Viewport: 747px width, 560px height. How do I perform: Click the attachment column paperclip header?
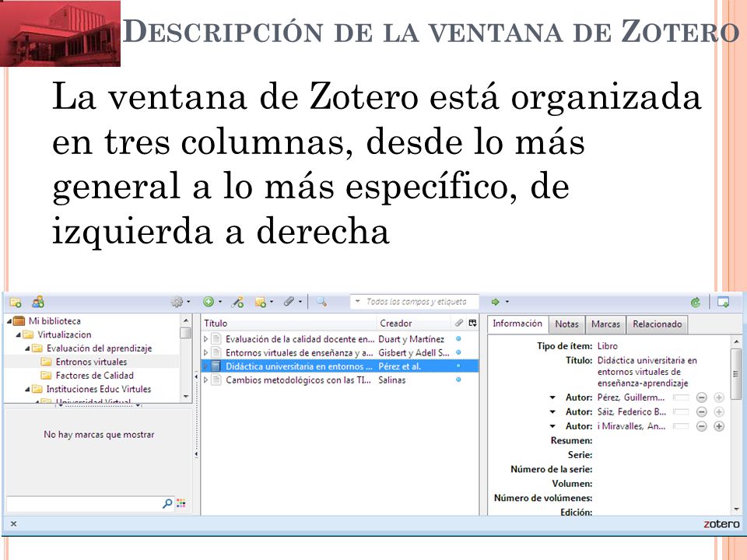point(459,323)
